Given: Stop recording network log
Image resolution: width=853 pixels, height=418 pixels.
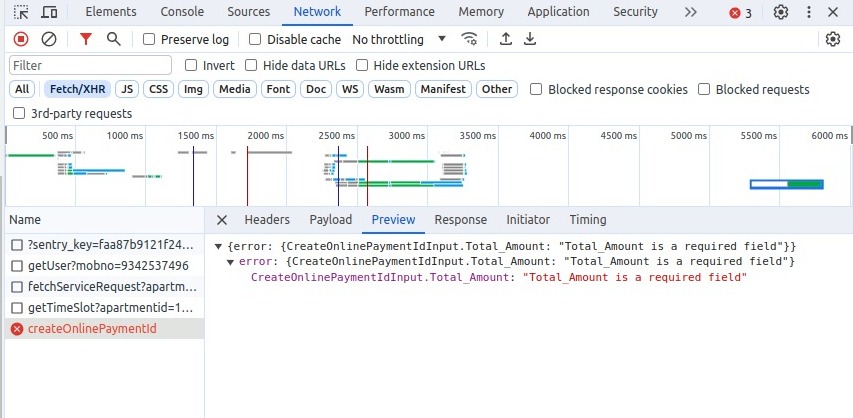Looking at the screenshot, I should (21, 39).
